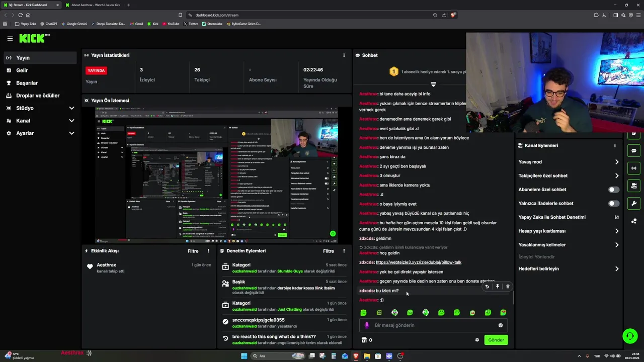Expand the Kanal sidebar section
This screenshot has width=644, height=362.
[40, 121]
